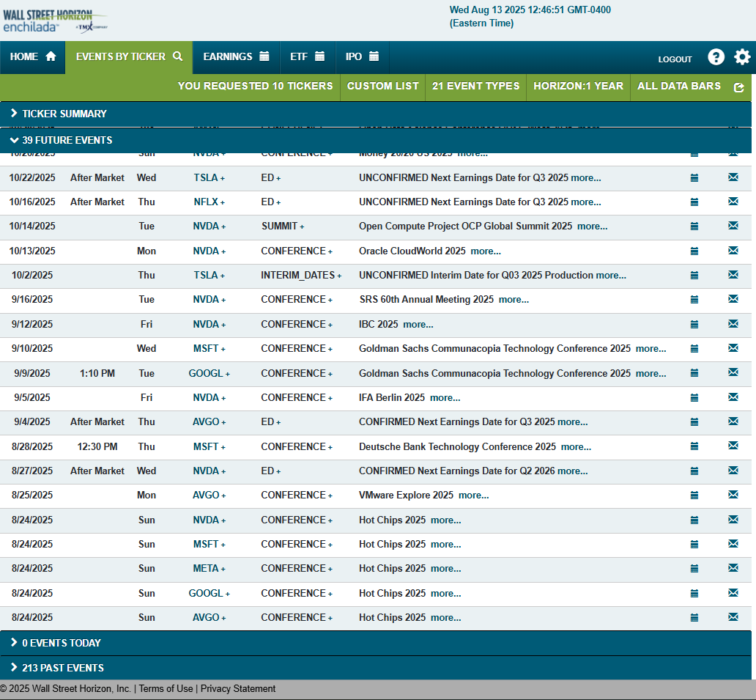The width and height of the screenshot is (756, 700).
Task: Open more details for Deutsche Bank Technology Conference
Action: tap(577, 447)
